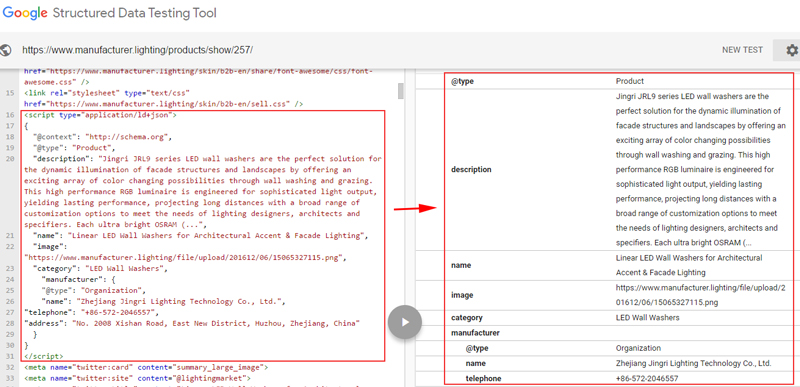Click the description value text in results
Image resolution: width=800 pixels, height=387 pixels.
[701, 169]
